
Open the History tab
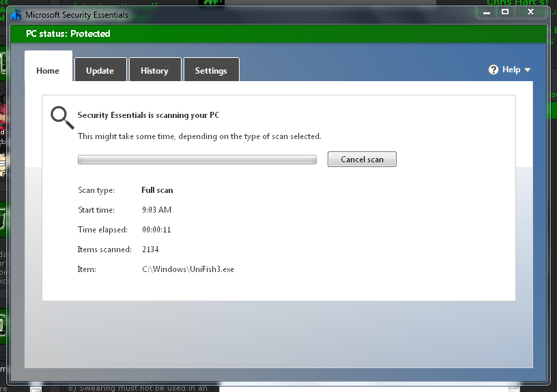155,70
